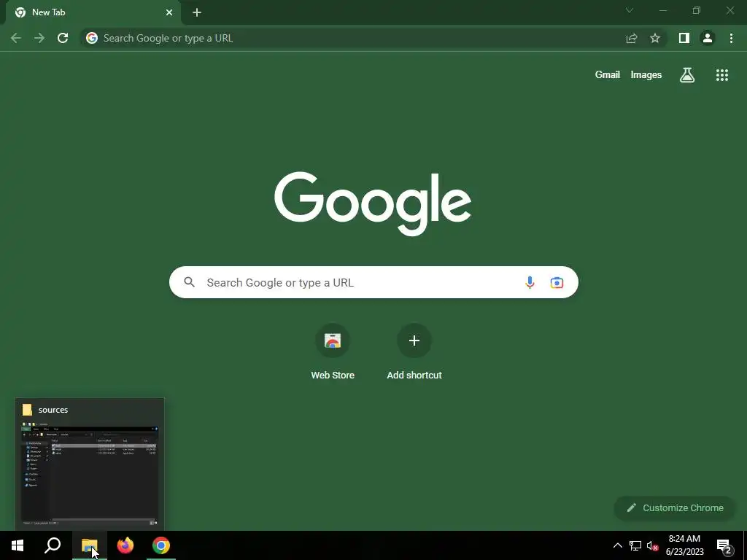Click the magnifier in the Google search box

point(189,282)
